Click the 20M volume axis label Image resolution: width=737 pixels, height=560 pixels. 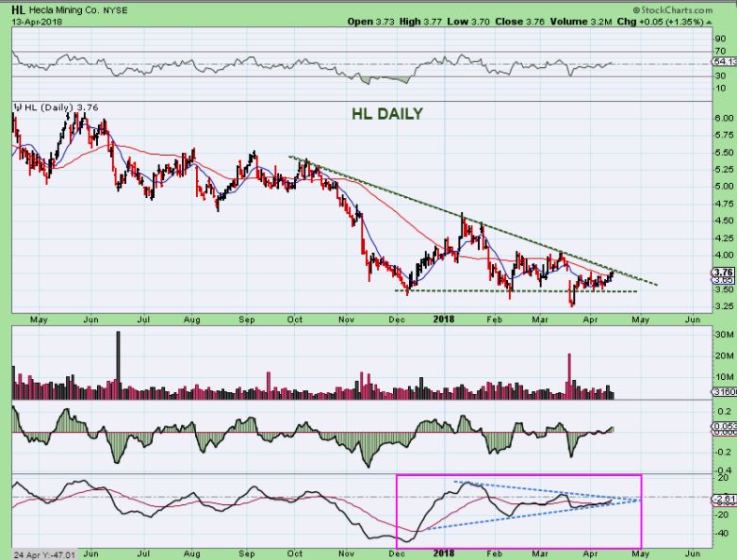click(x=725, y=356)
